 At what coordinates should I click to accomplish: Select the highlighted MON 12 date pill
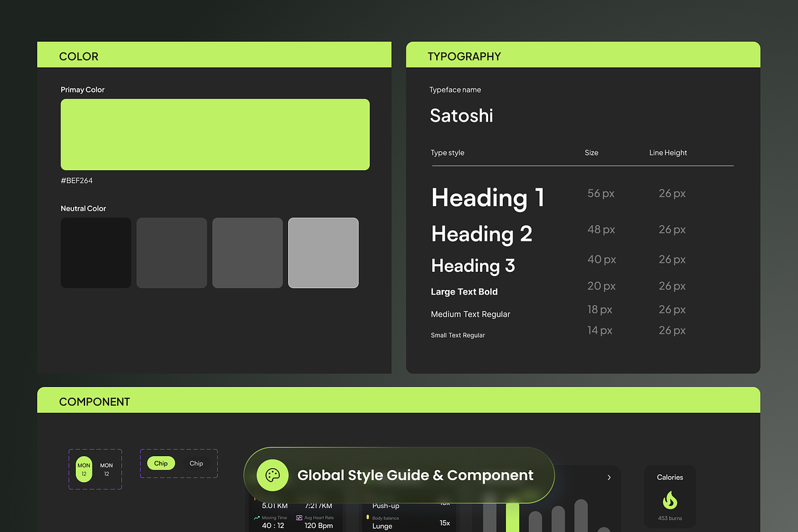[84, 469]
